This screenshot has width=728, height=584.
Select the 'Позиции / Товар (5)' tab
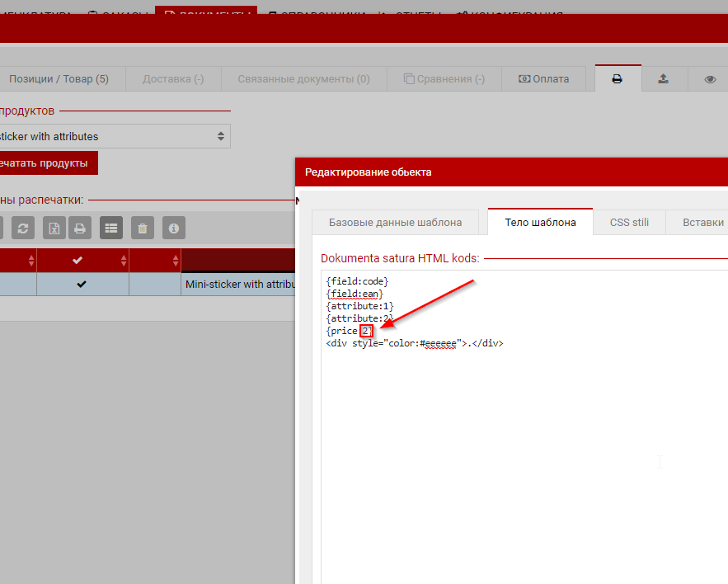pos(59,79)
